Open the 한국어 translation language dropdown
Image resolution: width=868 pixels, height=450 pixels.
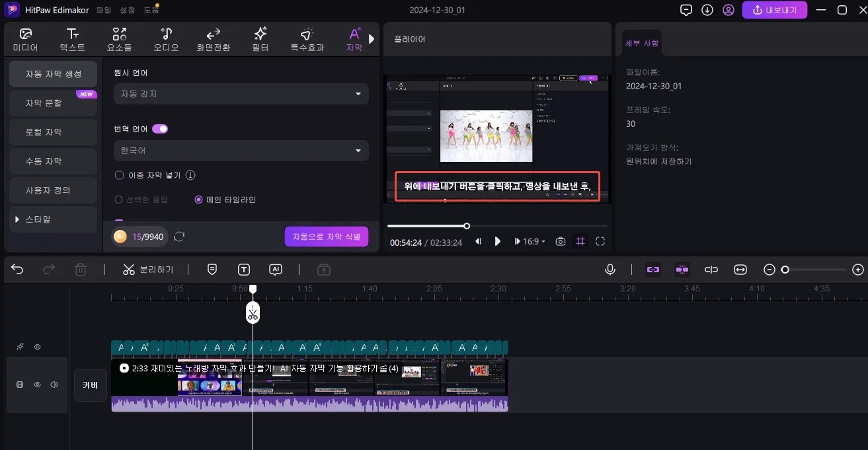coord(241,150)
